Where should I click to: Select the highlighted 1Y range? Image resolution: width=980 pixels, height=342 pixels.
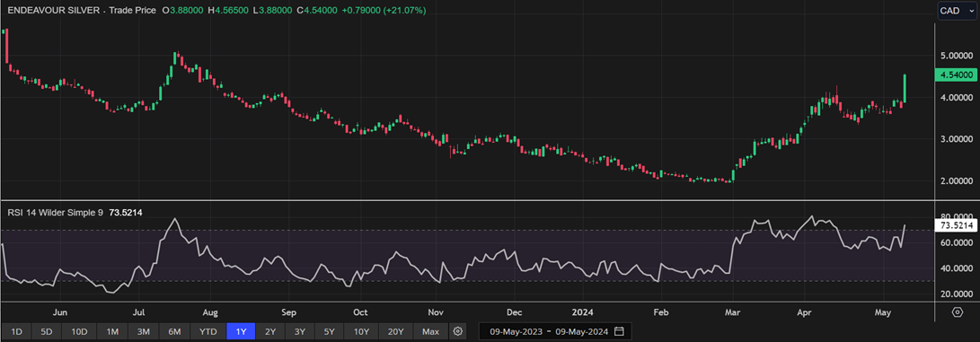point(241,331)
